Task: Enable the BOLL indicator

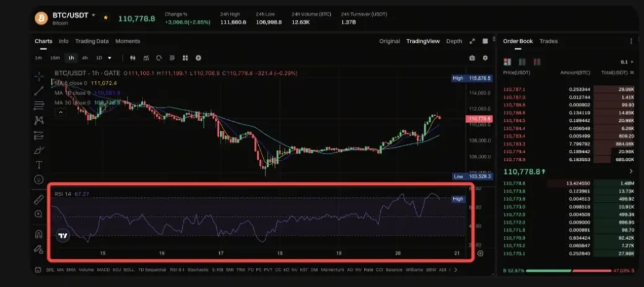Action: tap(129, 270)
